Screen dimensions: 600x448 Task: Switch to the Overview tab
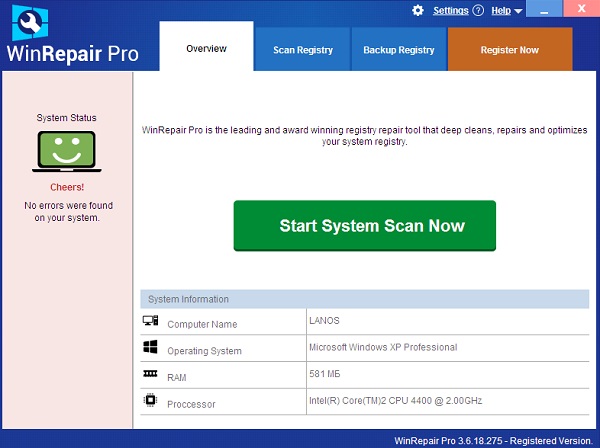(x=206, y=48)
